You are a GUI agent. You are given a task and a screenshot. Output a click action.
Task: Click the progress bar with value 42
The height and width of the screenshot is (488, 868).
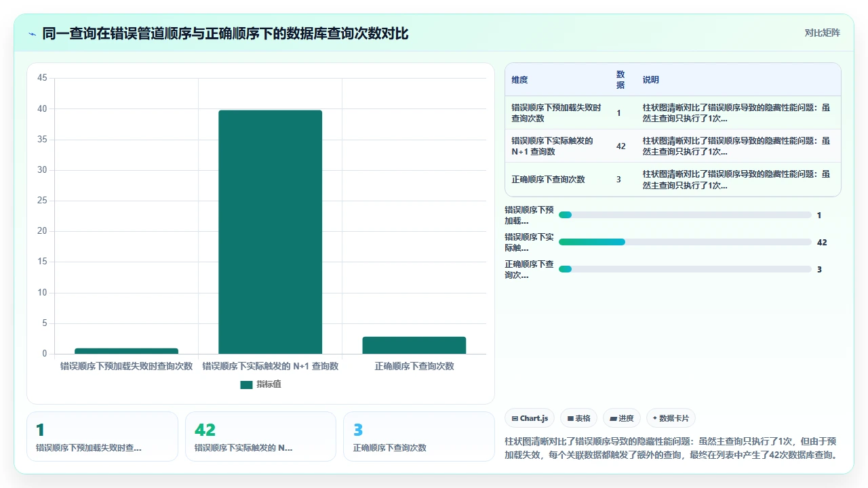pyautogui.click(x=685, y=242)
